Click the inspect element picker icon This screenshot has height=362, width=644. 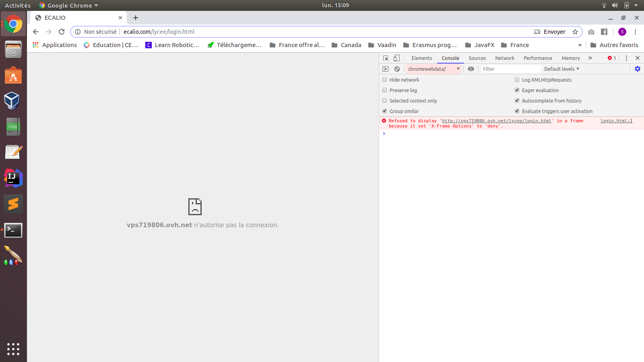[x=386, y=58]
